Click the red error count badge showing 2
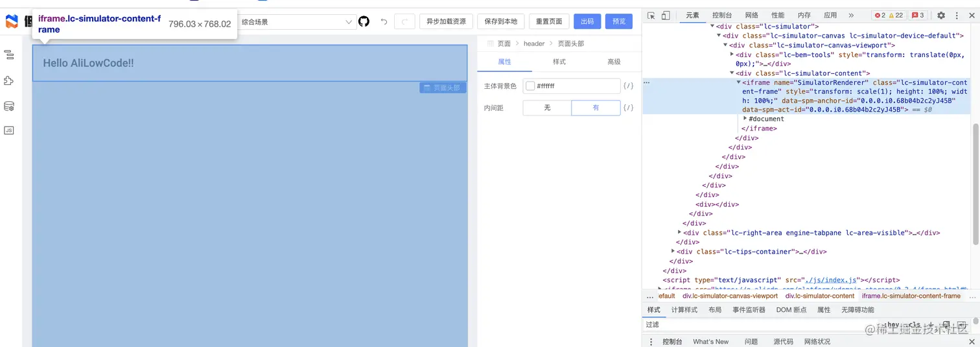 point(879,16)
